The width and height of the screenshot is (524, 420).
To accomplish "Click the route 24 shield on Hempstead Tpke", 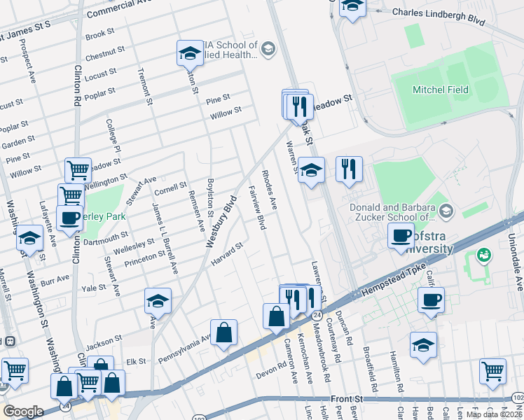I will [x=317, y=315].
